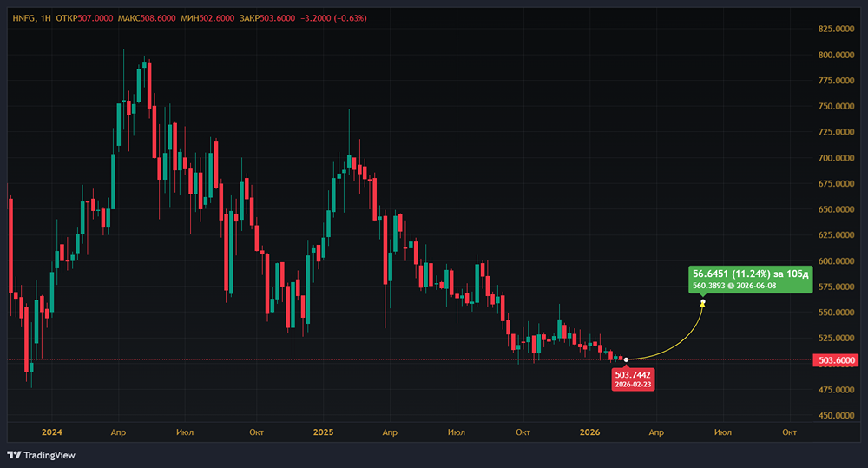Click the 450.0000 price axis label
Viewport: 868px width, 468px height.
coord(836,415)
